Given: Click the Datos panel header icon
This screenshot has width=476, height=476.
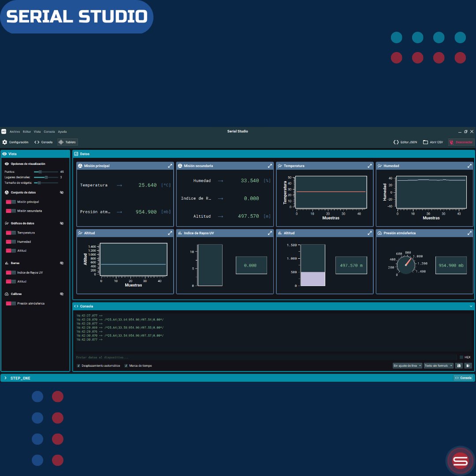Looking at the screenshot, I should 76,154.
